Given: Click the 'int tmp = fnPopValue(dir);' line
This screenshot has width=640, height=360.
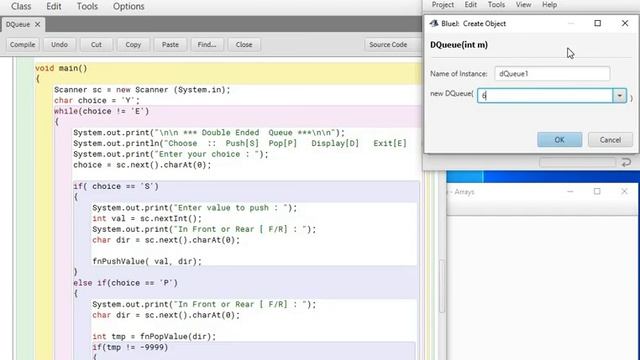Looking at the screenshot, I should pyautogui.click(x=154, y=336).
